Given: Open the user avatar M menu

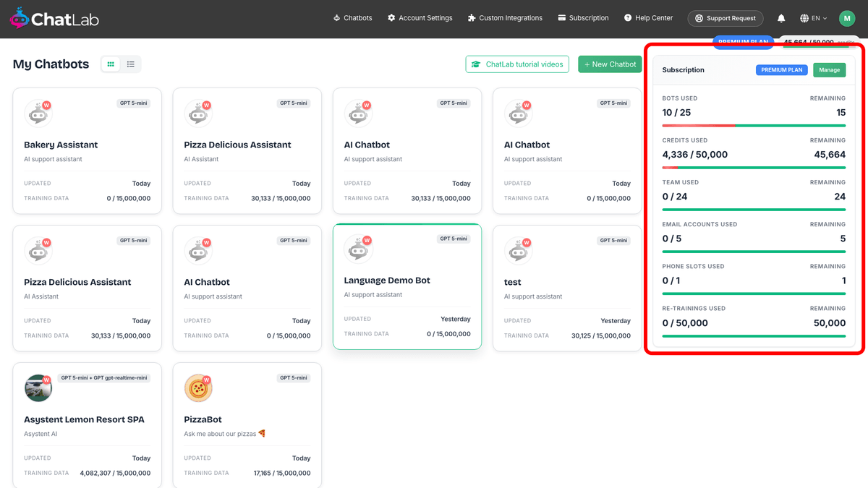Looking at the screenshot, I should 847,18.
